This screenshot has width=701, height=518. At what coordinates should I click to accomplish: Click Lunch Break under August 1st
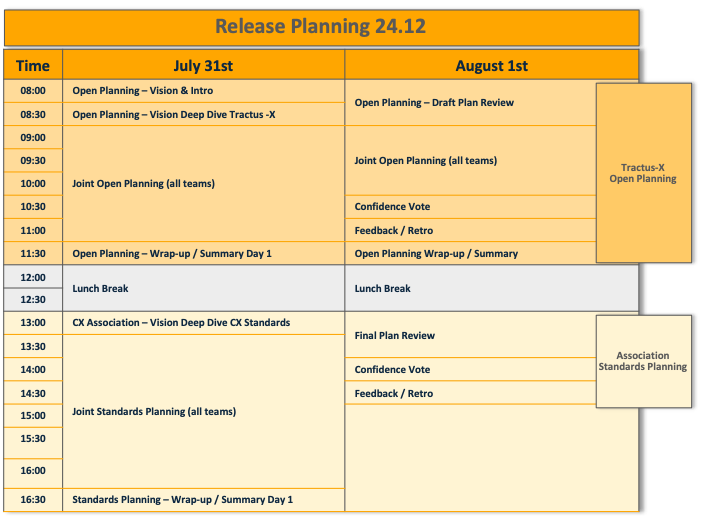point(491,288)
